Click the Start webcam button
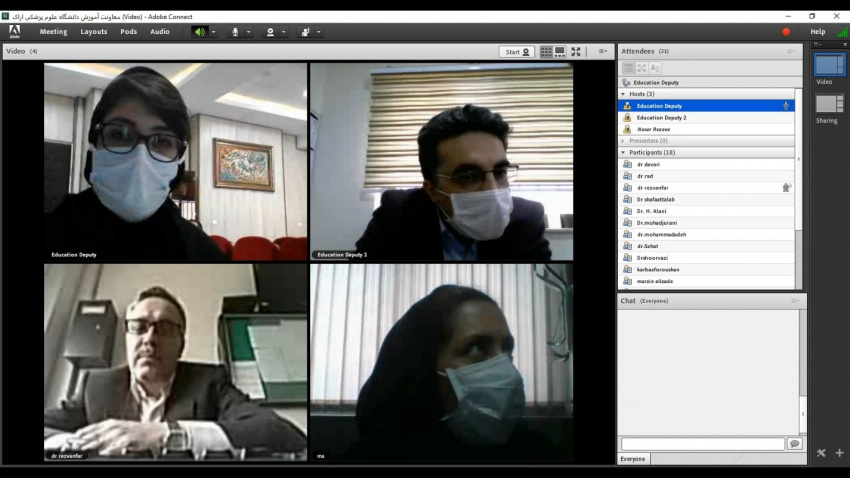 click(516, 52)
